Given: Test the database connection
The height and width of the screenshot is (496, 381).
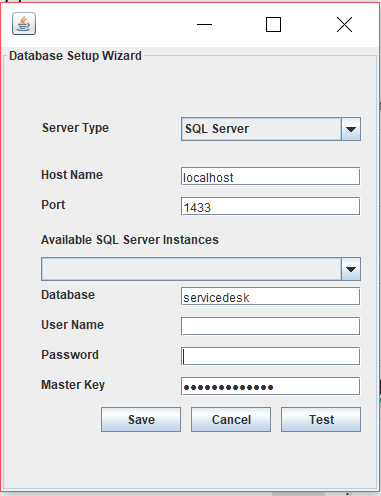Looking at the screenshot, I should click(x=321, y=419).
